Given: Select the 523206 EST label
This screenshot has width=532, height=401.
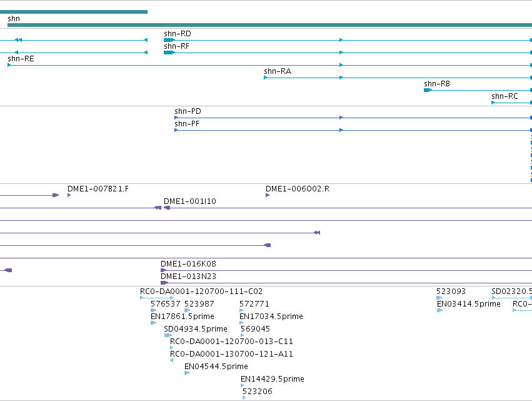Looking at the screenshot, I should (x=258, y=392).
